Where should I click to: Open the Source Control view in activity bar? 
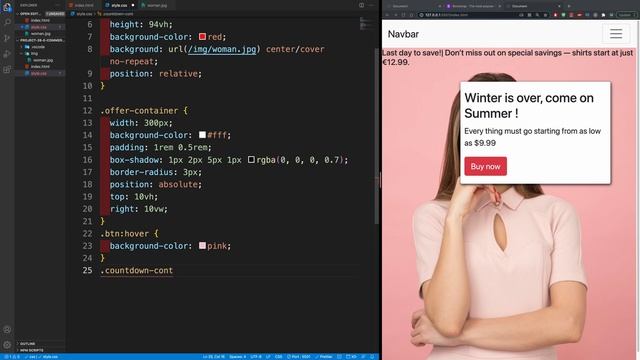pyautogui.click(x=7, y=38)
